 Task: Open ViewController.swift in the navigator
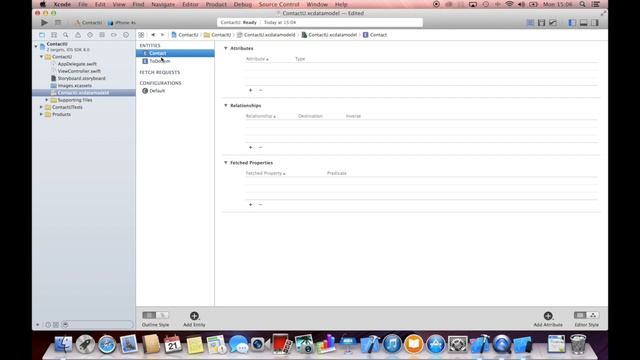point(79,71)
